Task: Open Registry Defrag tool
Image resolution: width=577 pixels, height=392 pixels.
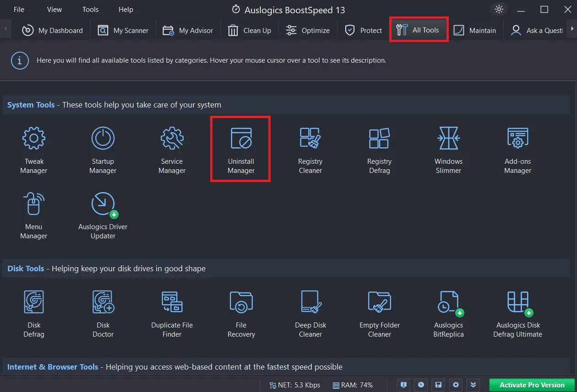Action: [380, 151]
